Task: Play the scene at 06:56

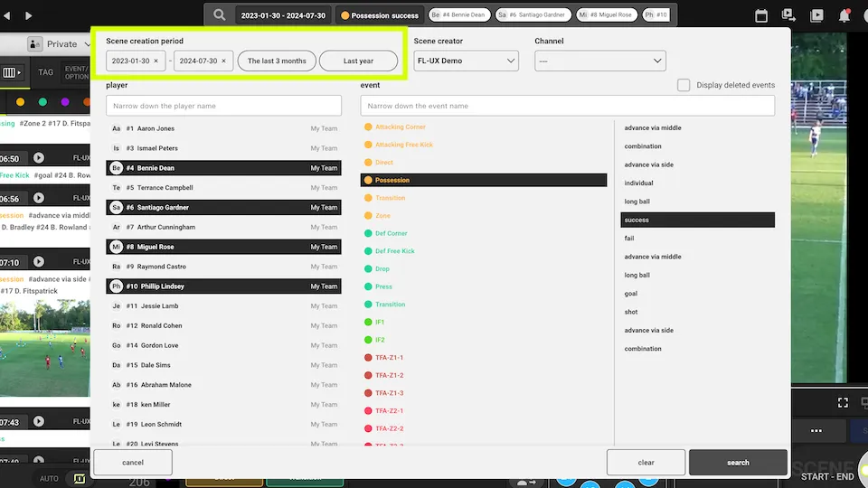Action: pyautogui.click(x=38, y=198)
